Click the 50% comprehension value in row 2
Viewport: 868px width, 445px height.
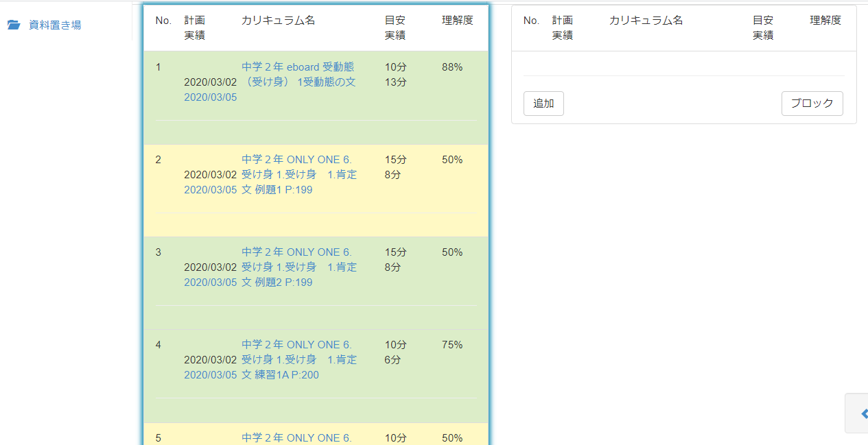point(452,160)
